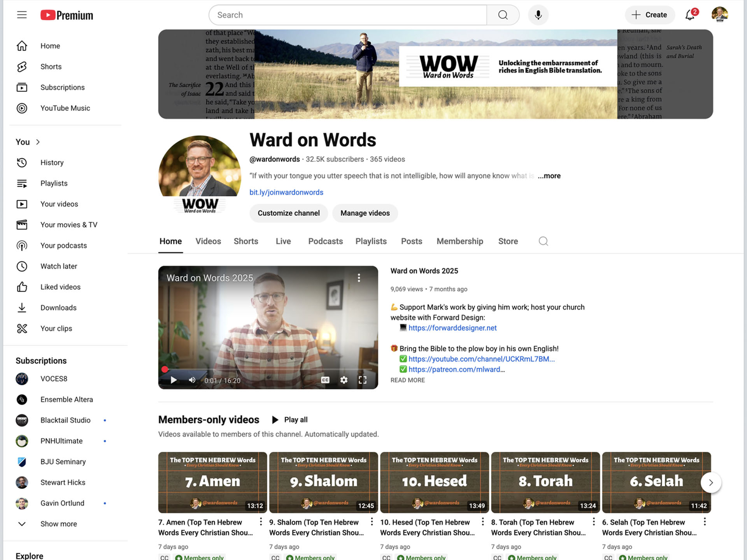Screen dimensions: 747x560
Task: Open options menu for 9. Shalom video
Action: coord(372,521)
